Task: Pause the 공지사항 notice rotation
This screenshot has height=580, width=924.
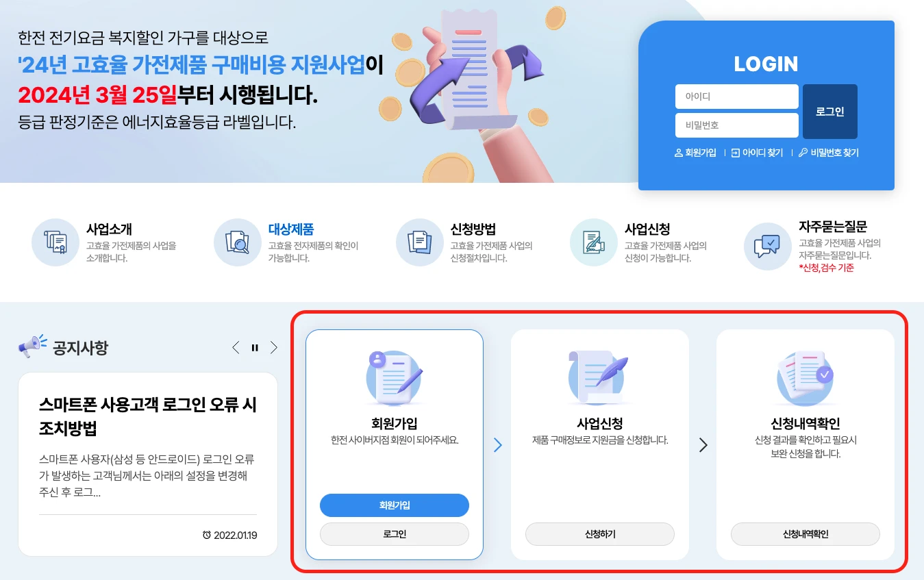Action: (255, 348)
